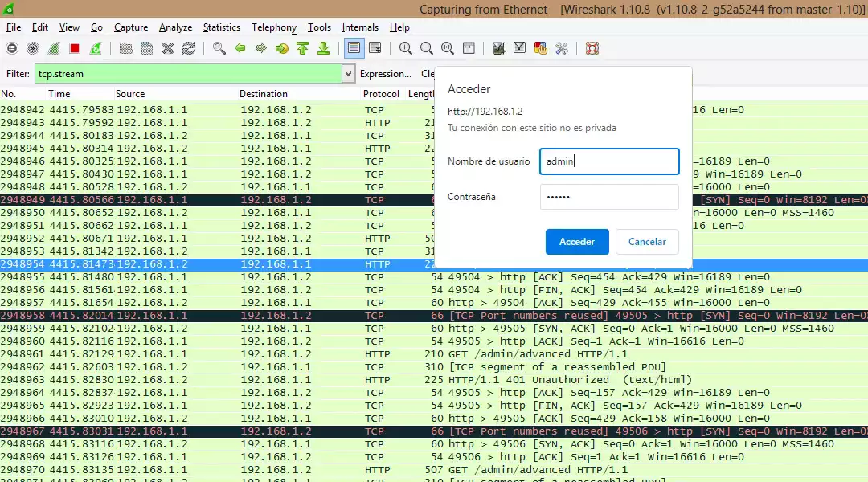Reset zoom to normal size

[448, 49]
